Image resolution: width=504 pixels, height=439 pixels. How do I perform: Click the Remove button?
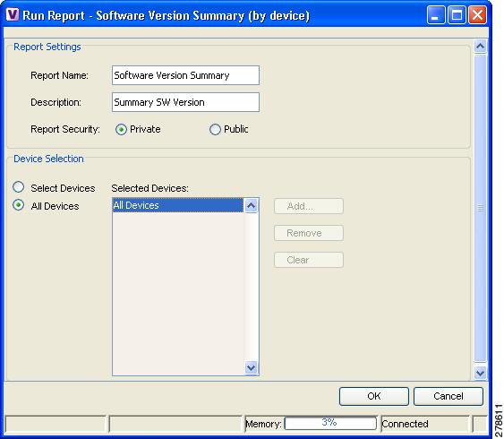[x=309, y=233]
